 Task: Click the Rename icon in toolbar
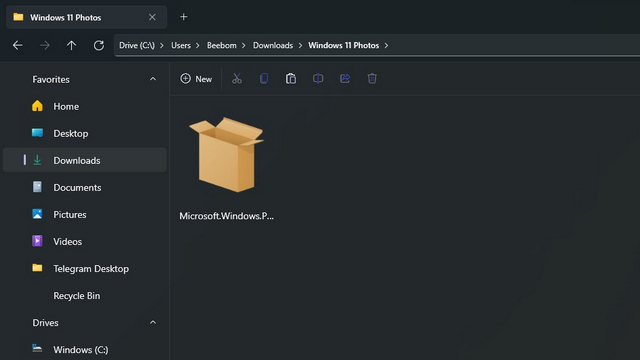pyautogui.click(x=318, y=78)
